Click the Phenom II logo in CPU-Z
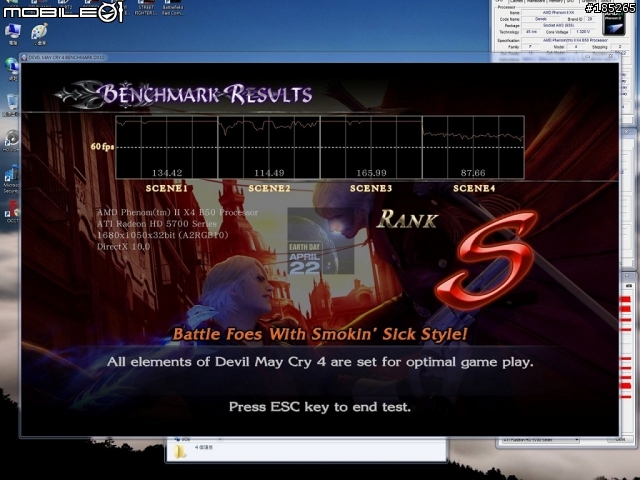 (614, 24)
